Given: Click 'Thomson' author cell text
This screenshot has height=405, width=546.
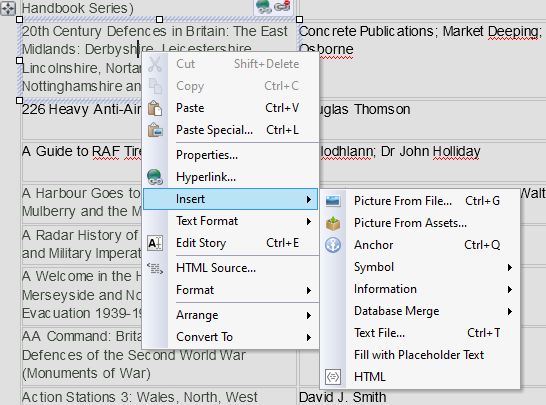Looking at the screenshot, I should click(382, 109).
